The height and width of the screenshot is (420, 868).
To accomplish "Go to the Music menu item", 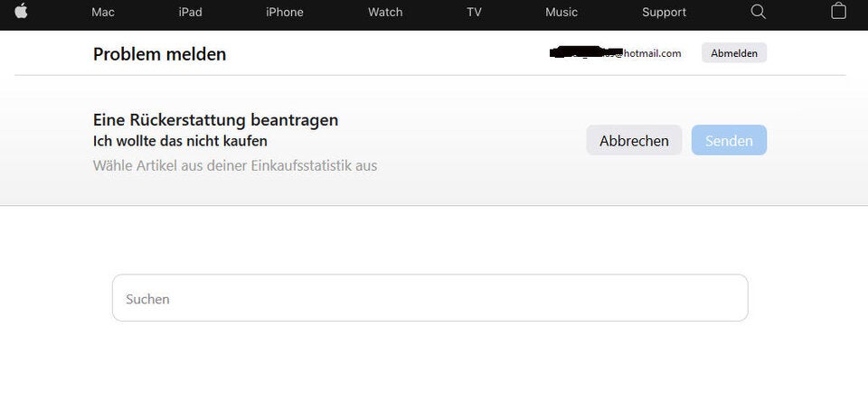I will [x=561, y=12].
